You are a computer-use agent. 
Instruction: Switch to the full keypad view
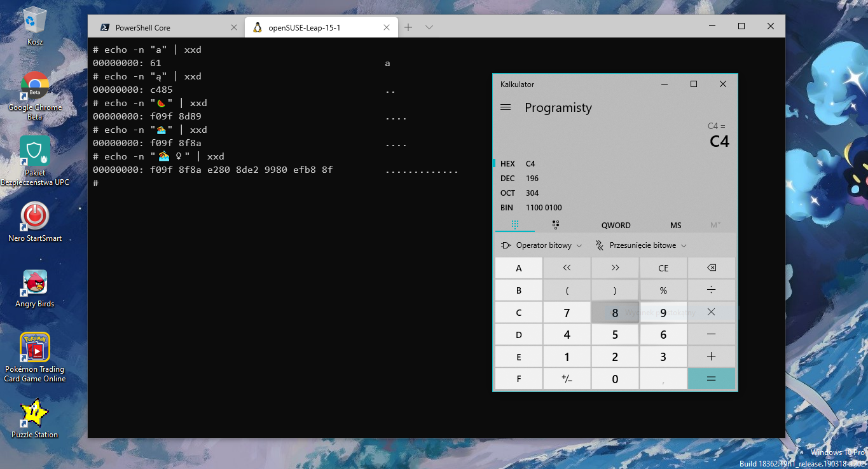[515, 225]
